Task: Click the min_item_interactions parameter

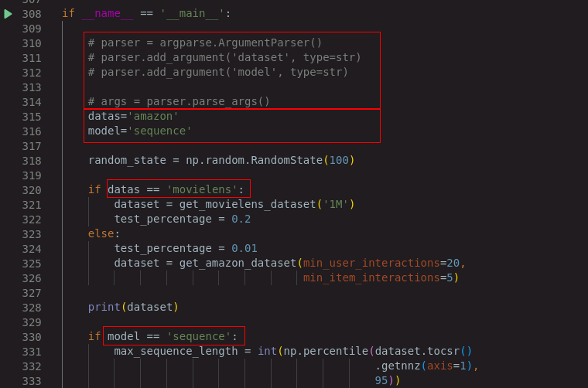Action: 371,277
